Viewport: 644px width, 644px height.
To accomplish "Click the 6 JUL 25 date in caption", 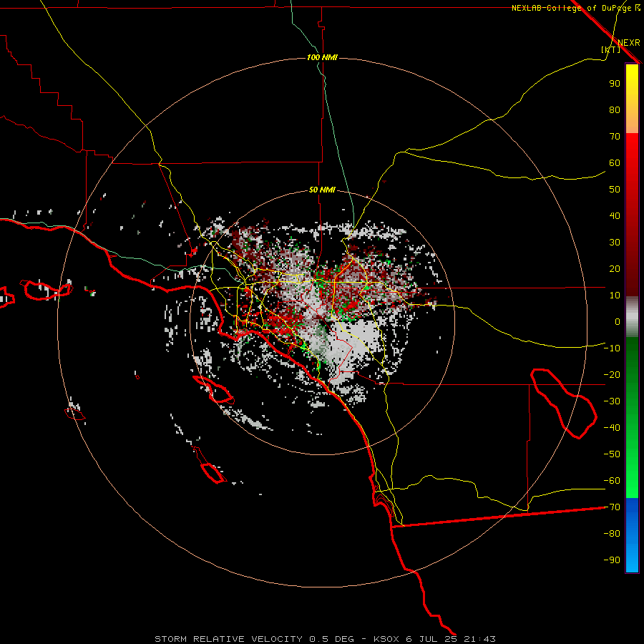I will pos(431,639).
